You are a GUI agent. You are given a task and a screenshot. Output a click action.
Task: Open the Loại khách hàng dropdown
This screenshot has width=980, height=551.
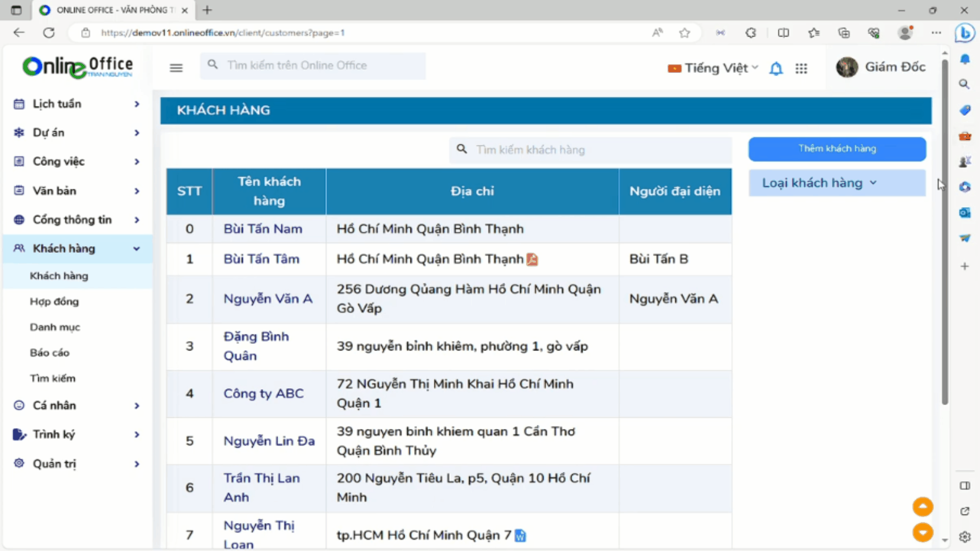[x=837, y=183]
